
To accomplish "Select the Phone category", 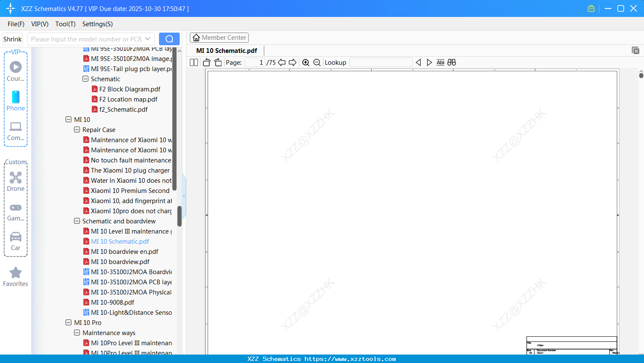I will point(16,101).
